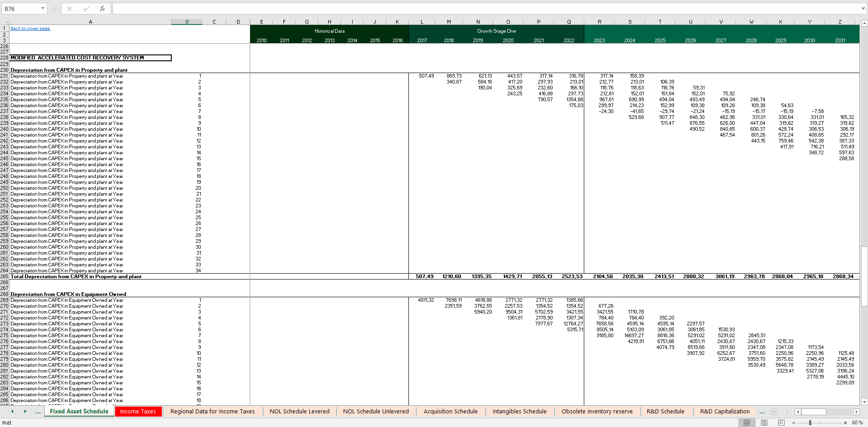Move the sheet down with the vertical scrollbar's down arrow
The height and width of the screenshot is (427, 868).
(864, 402)
